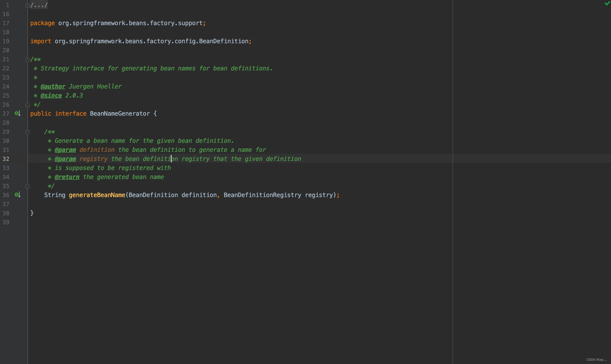Click line number 17 in the gutter
611x364 pixels.
coord(6,23)
